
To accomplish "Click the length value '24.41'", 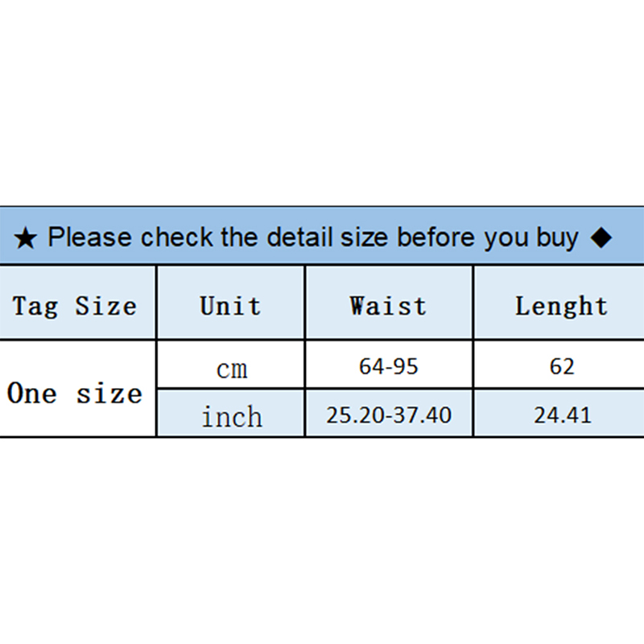I will coord(562,415).
